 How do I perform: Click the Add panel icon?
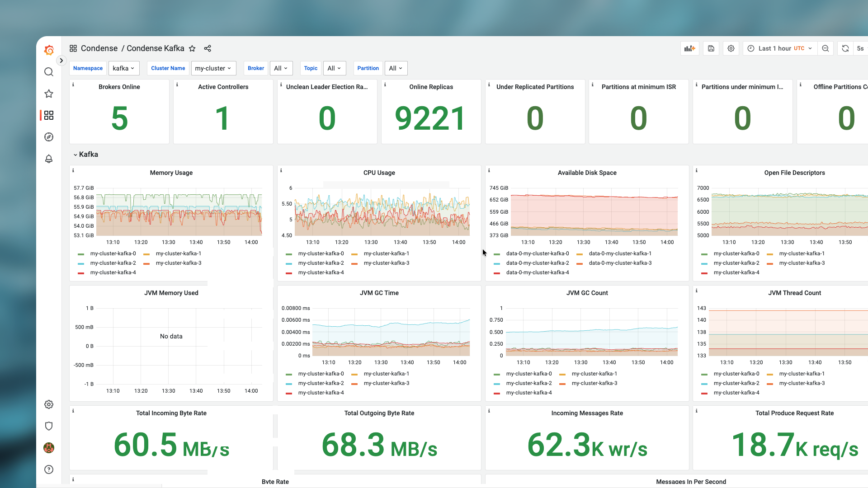point(689,48)
